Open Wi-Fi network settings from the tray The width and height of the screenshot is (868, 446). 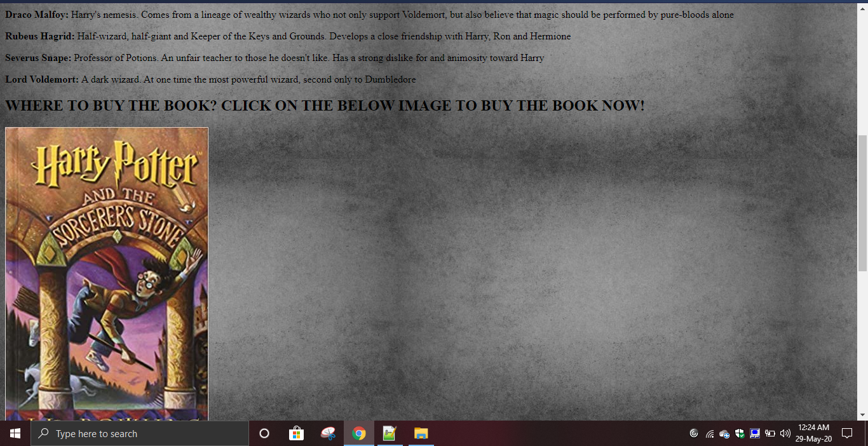(x=709, y=433)
